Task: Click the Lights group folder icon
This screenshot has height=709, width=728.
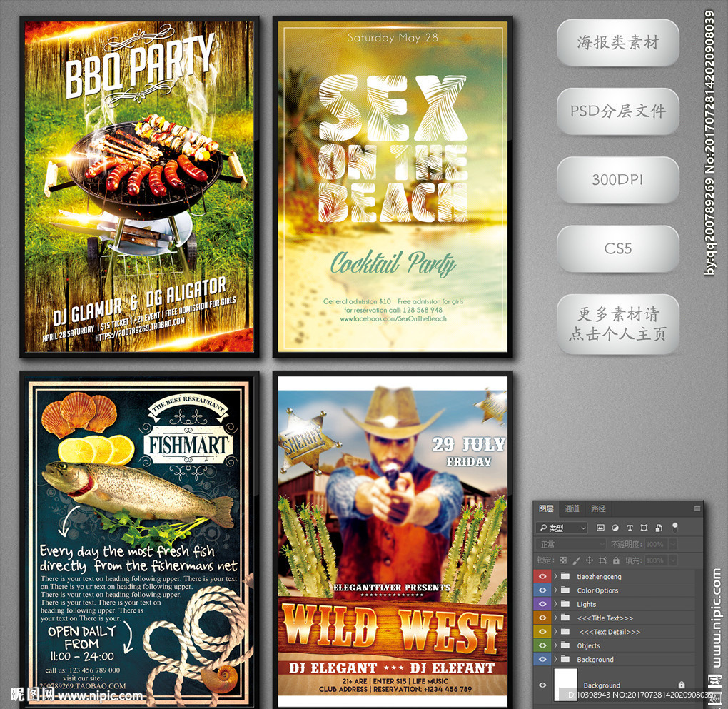Action: pyautogui.click(x=565, y=604)
